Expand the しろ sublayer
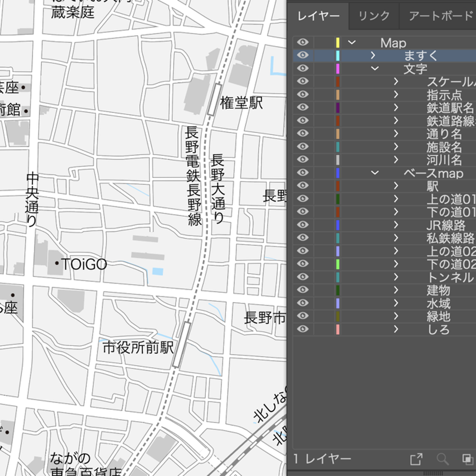This screenshot has width=476, height=476. (x=396, y=329)
